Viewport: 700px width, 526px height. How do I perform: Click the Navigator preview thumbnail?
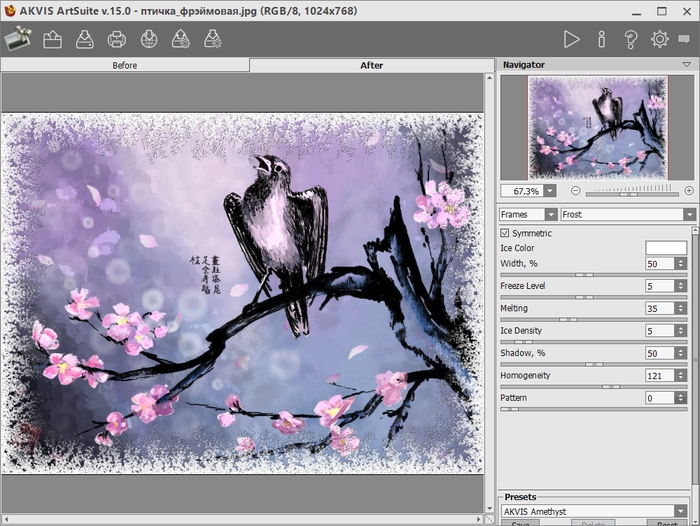tap(598, 128)
